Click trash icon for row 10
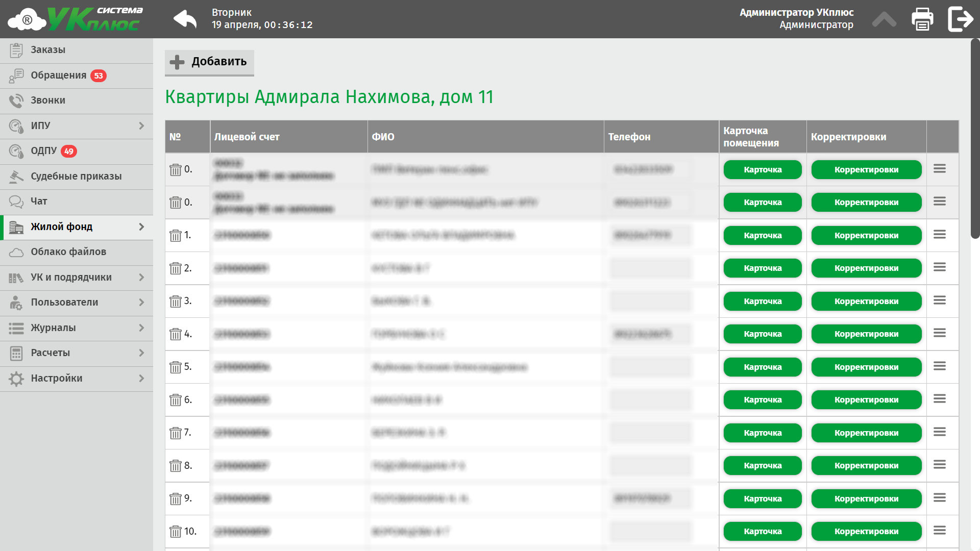Screen dimensions: 980x551 [176, 532]
